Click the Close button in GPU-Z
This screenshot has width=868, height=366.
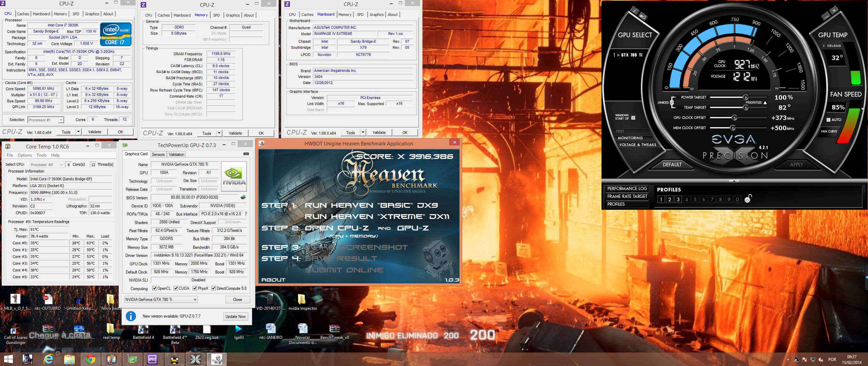pyautogui.click(x=237, y=300)
